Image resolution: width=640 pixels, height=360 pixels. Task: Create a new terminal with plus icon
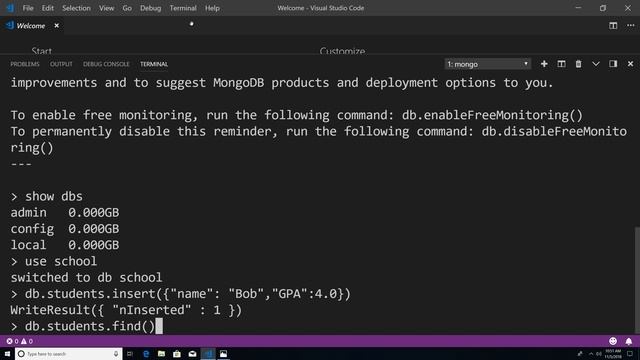pos(544,64)
